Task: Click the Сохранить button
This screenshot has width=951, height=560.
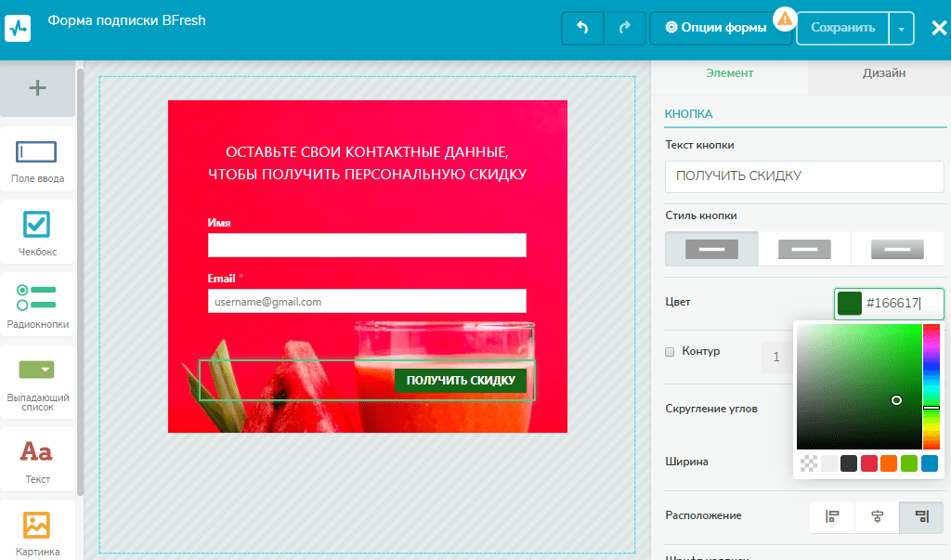Action: (842, 28)
